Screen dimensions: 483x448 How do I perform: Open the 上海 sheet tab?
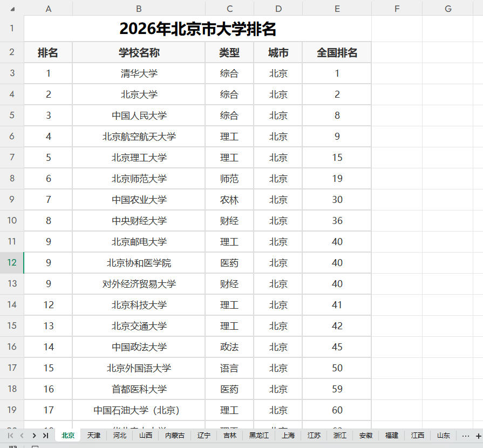click(288, 435)
